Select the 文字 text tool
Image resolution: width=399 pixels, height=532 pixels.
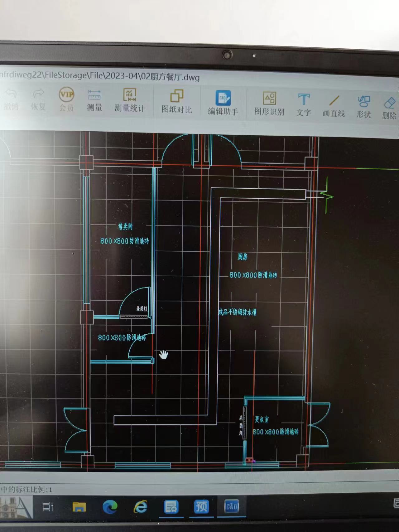click(x=304, y=105)
